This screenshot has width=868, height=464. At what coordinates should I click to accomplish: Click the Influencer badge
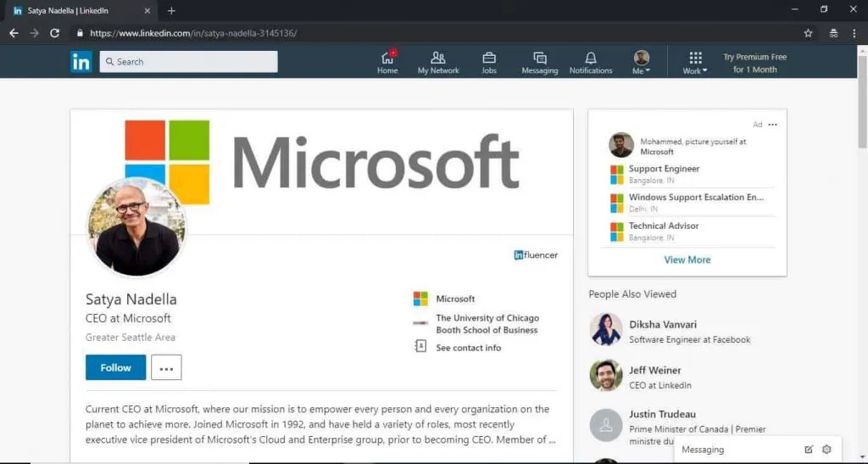pyautogui.click(x=536, y=255)
